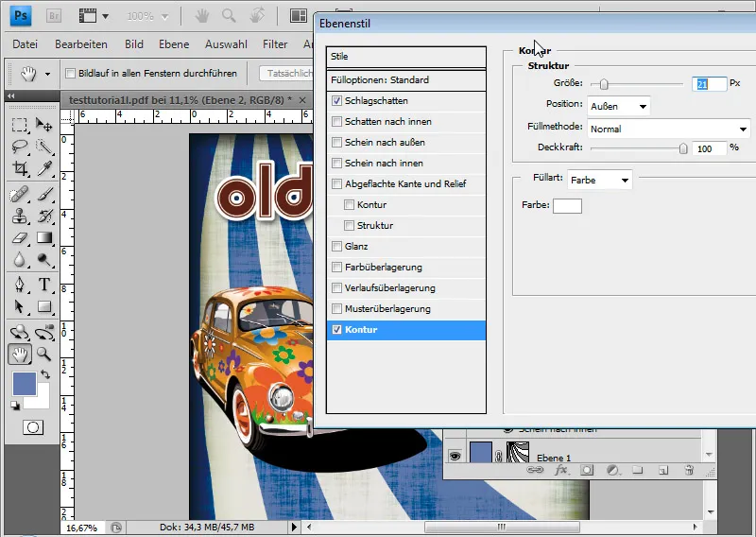The height and width of the screenshot is (537, 756).
Task: Select the Gradient tool
Action: point(44,238)
